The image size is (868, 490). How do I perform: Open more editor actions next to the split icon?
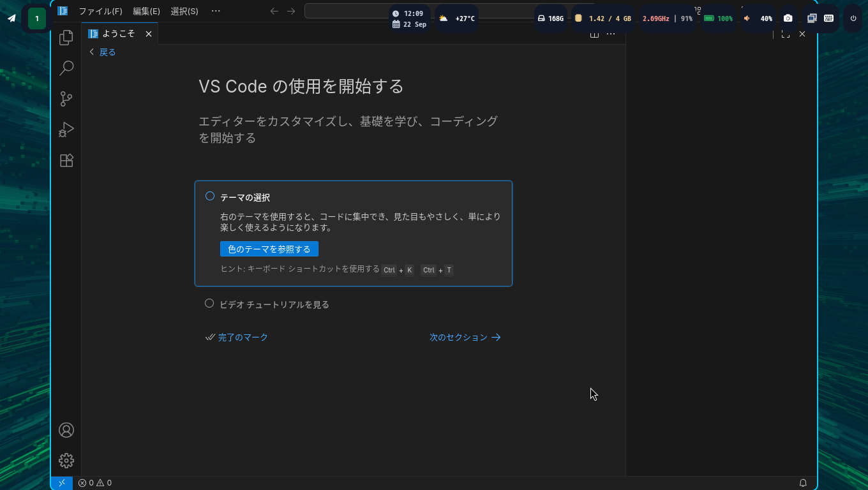pyautogui.click(x=611, y=34)
